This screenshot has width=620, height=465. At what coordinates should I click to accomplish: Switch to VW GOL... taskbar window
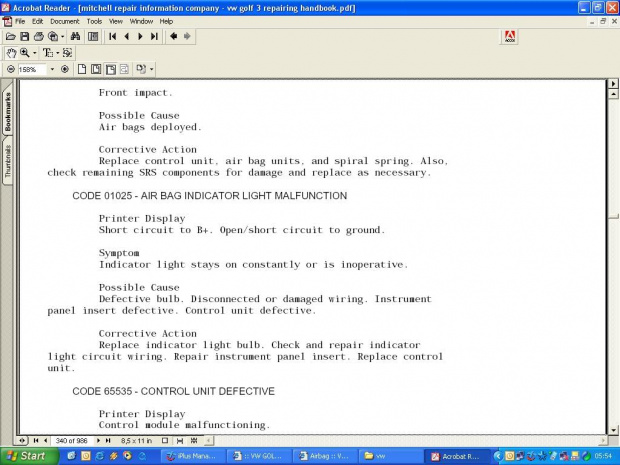pos(259,456)
